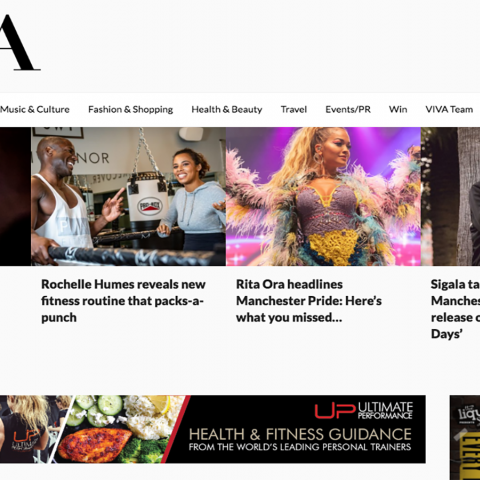
Task: Click the Win navigation link
Action: [x=398, y=109]
